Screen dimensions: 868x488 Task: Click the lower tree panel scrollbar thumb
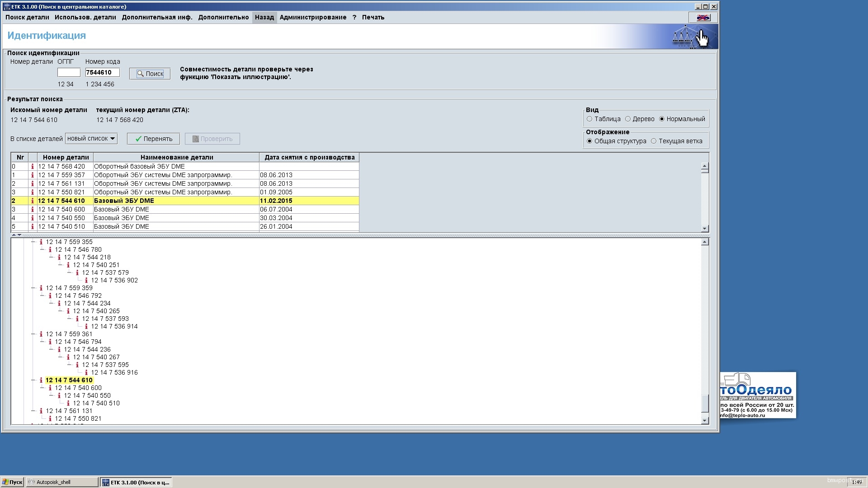(x=704, y=403)
